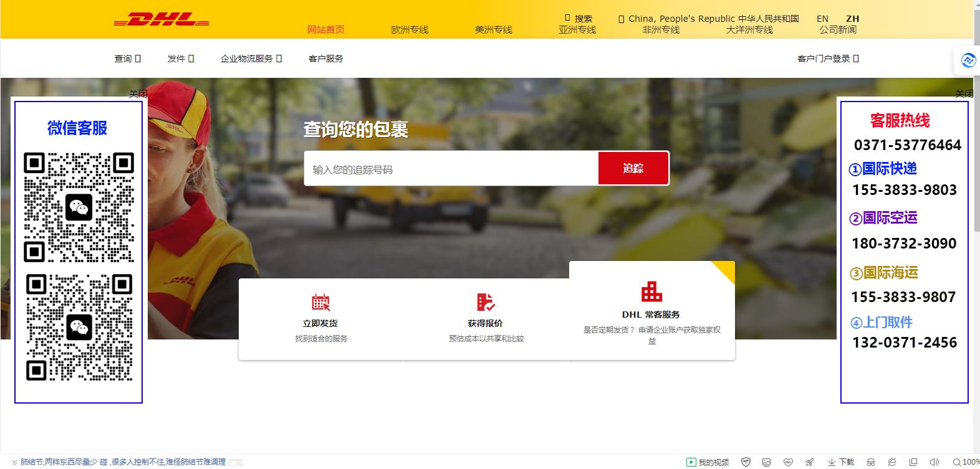
Task: Click the red 追踪 button
Action: point(633,168)
